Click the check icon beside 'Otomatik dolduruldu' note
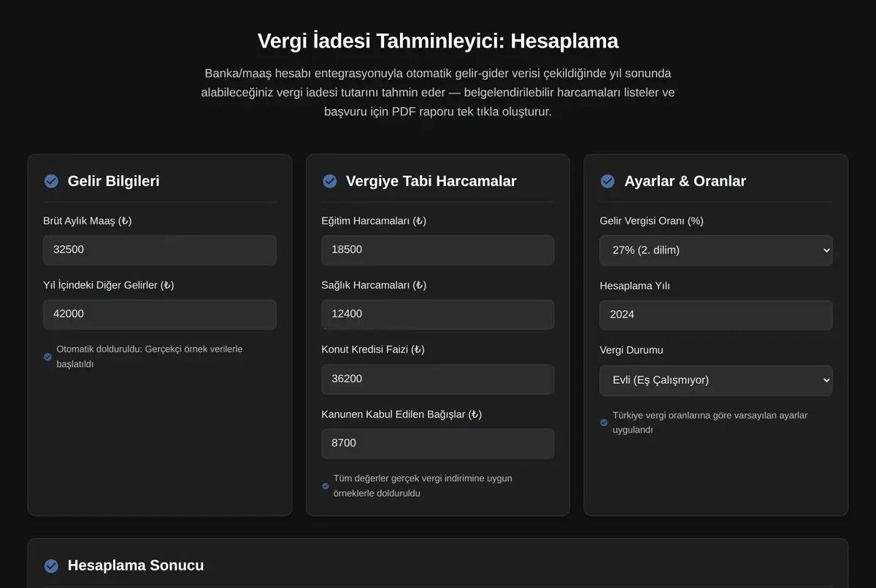The width and height of the screenshot is (876, 588). 47,357
